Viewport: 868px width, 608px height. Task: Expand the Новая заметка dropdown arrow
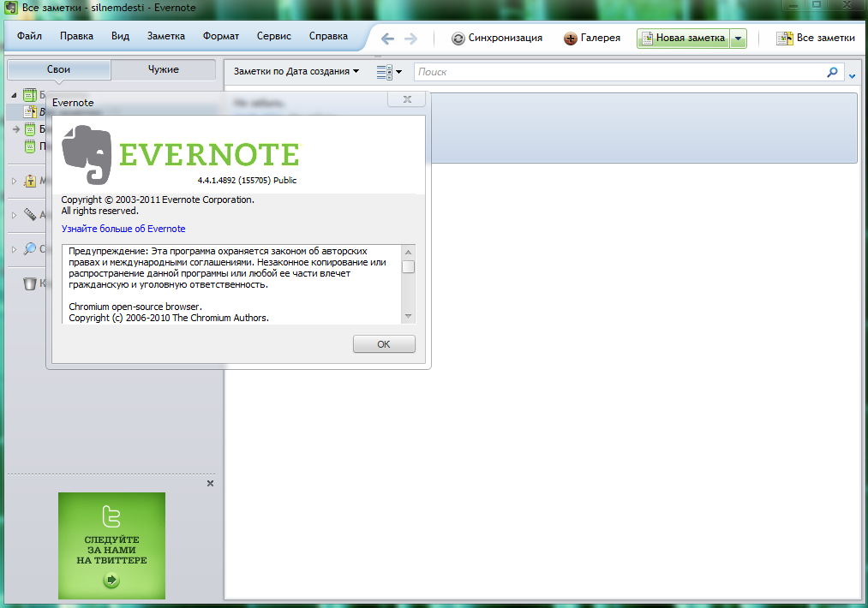click(738, 39)
